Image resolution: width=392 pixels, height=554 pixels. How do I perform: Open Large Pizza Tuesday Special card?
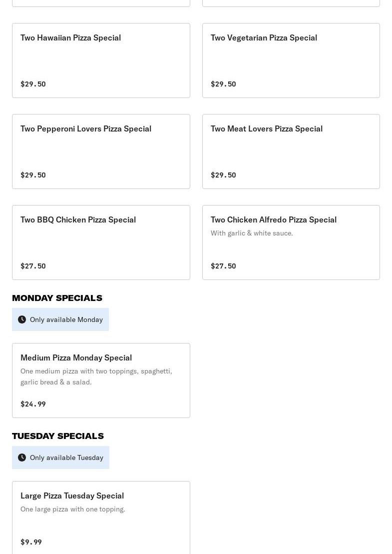tap(72, 495)
